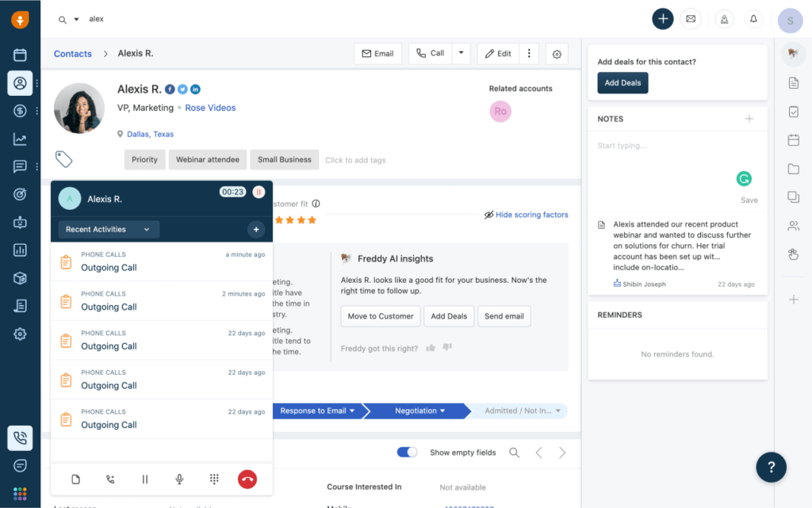Open the phone icon in left sidebar
The width and height of the screenshot is (812, 508).
(x=20, y=438)
